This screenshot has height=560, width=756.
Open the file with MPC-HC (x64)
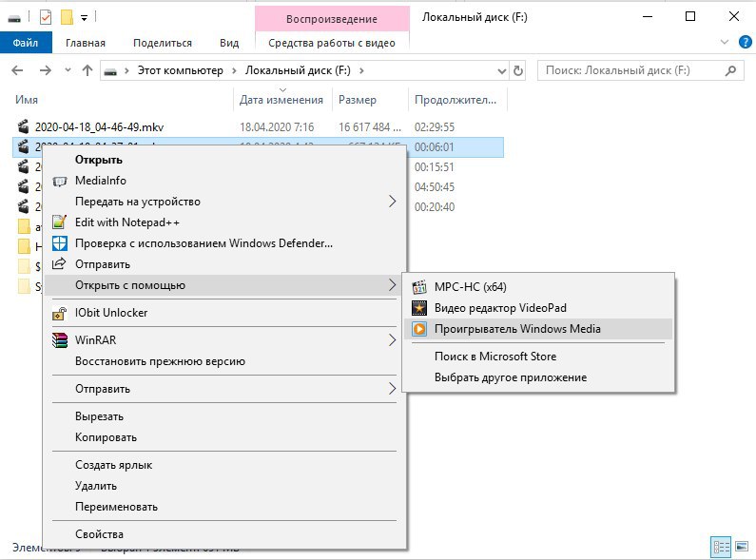pyautogui.click(x=538, y=287)
